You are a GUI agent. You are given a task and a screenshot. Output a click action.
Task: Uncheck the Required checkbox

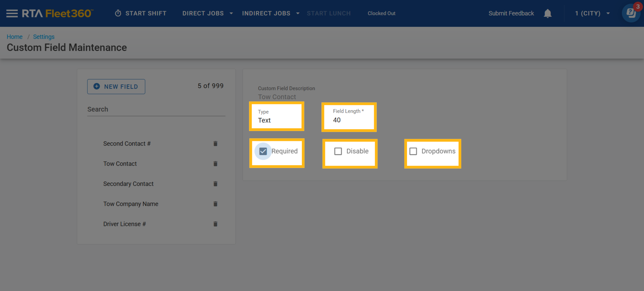point(263,151)
